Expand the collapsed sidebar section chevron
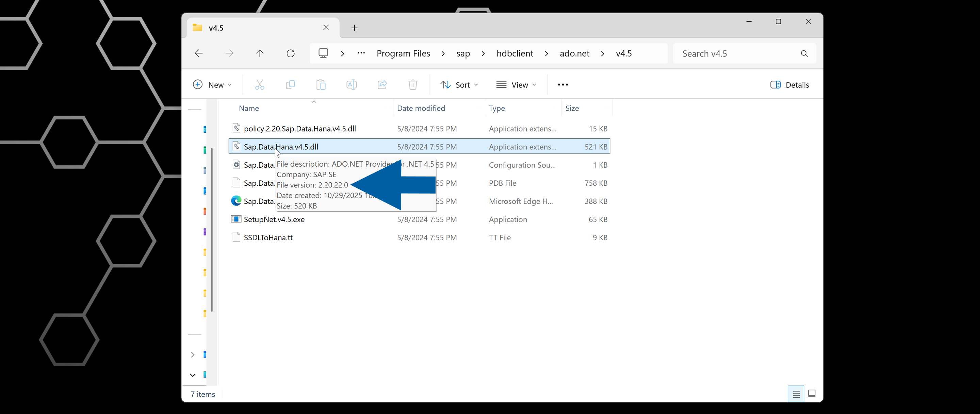This screenshot has height=414, width=980. [x=193, y=355]
